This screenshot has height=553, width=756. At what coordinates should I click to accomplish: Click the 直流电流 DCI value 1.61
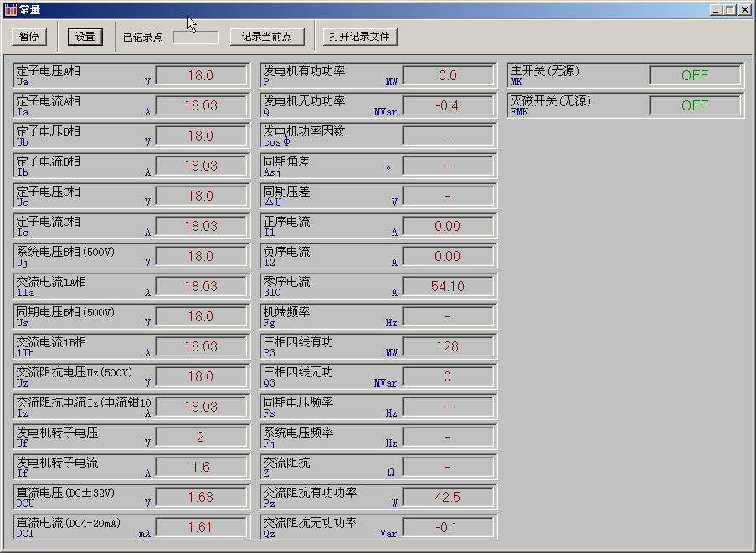200,527
